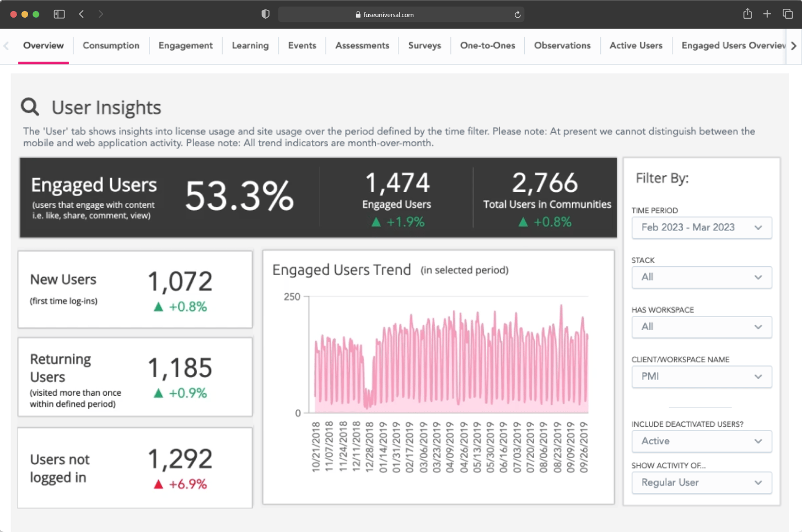
Task: Click the User Insights magnifier icon
Action: [30, 106]
